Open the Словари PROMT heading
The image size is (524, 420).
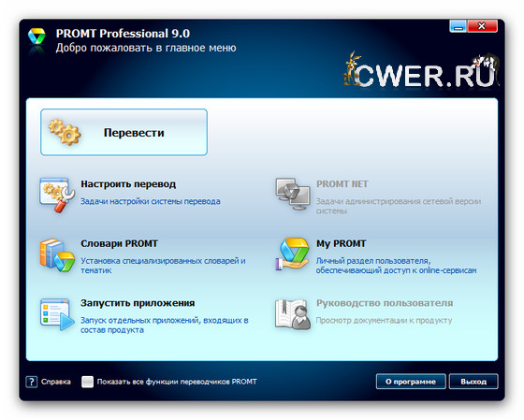click(119, 243)
